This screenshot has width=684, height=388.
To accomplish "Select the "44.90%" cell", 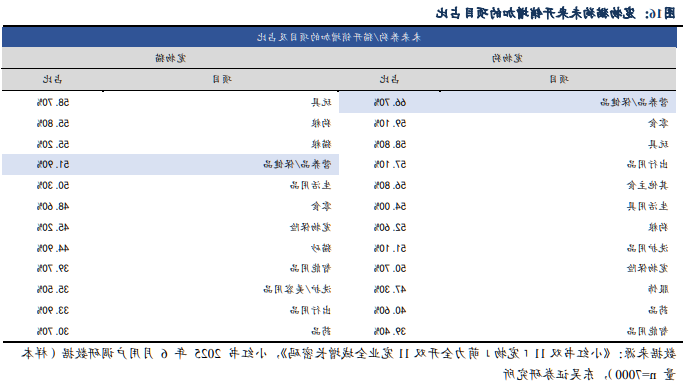I will [53, 248].
